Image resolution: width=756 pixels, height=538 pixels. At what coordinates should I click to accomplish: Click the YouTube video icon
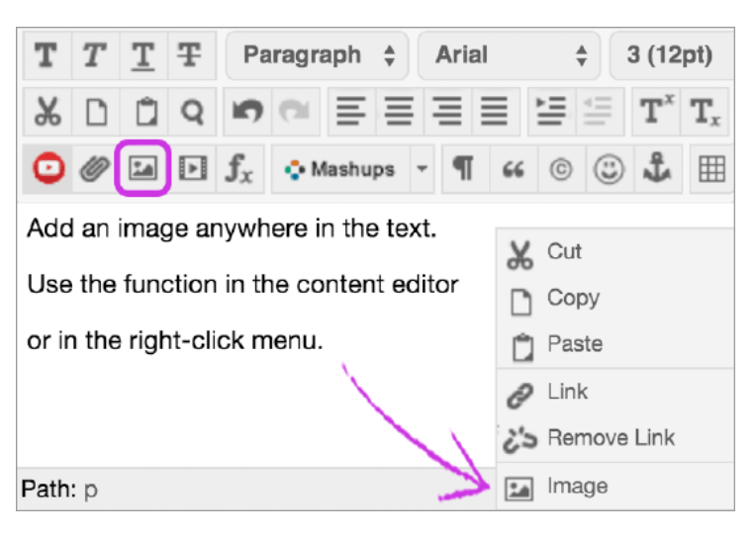46,169
